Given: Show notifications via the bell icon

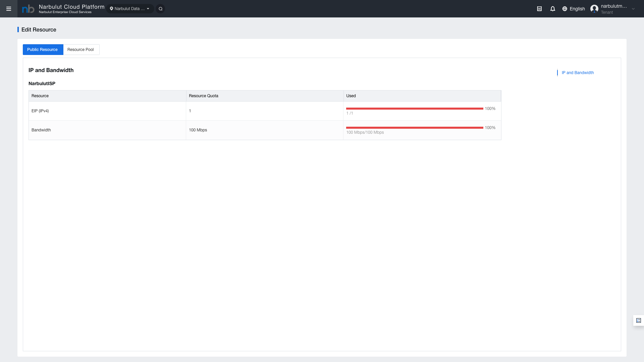Looking at the screenshot, I should [x=553, y=9].
